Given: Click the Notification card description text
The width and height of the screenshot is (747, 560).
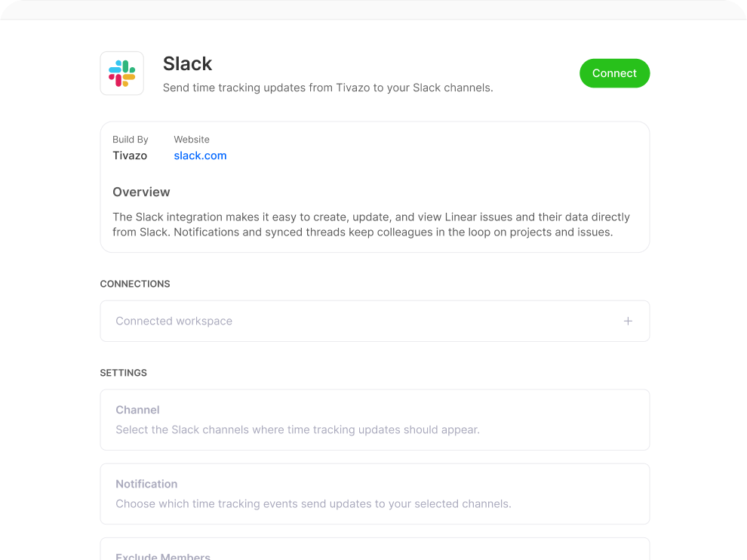Looking at the screenshot, I should point(312,503).
